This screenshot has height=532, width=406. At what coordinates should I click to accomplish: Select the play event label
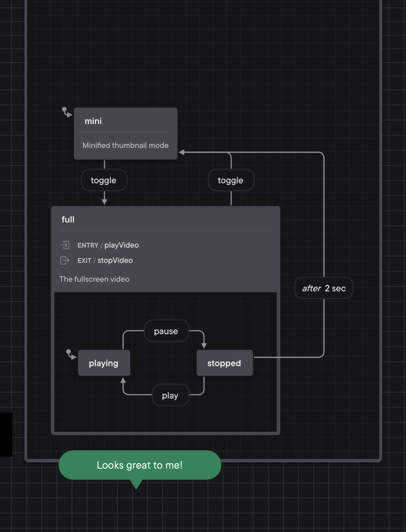click(x=170, y=395)
